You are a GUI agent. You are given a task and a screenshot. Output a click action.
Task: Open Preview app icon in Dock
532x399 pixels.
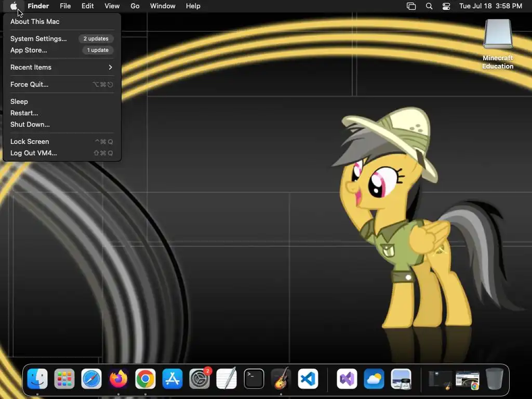pos(401,379)
